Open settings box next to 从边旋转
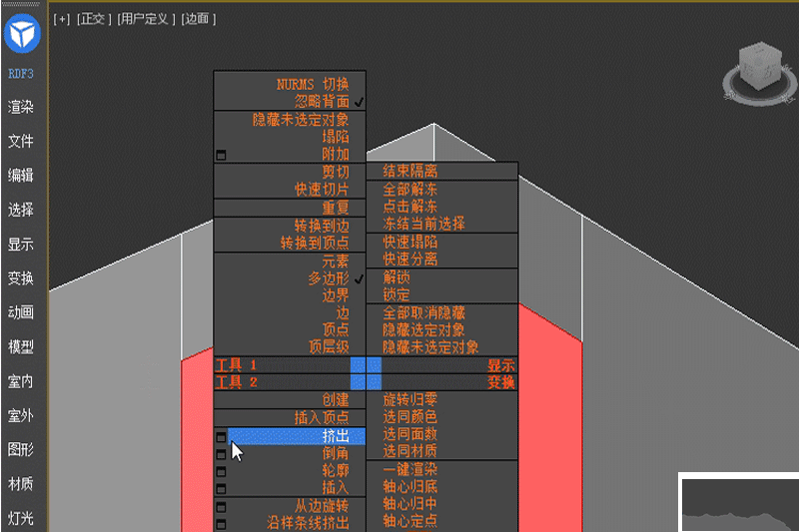The height and width of the screenshot is (532, 799). click(221, 507)
